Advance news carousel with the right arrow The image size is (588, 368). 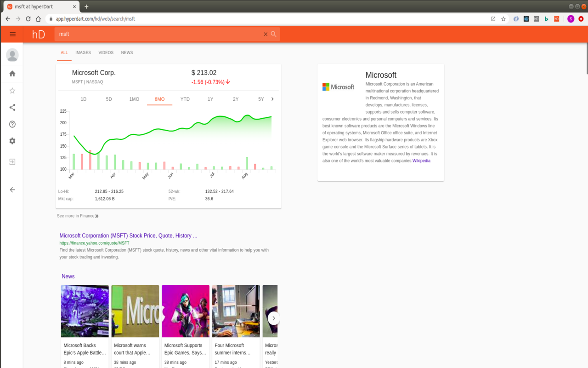pos(274,318)
